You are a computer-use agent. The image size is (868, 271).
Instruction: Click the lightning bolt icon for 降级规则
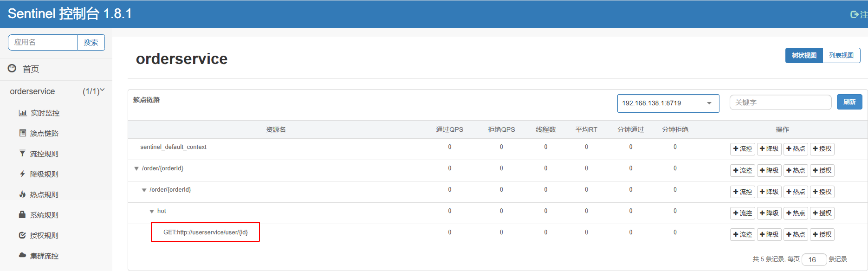pos(22,174)
